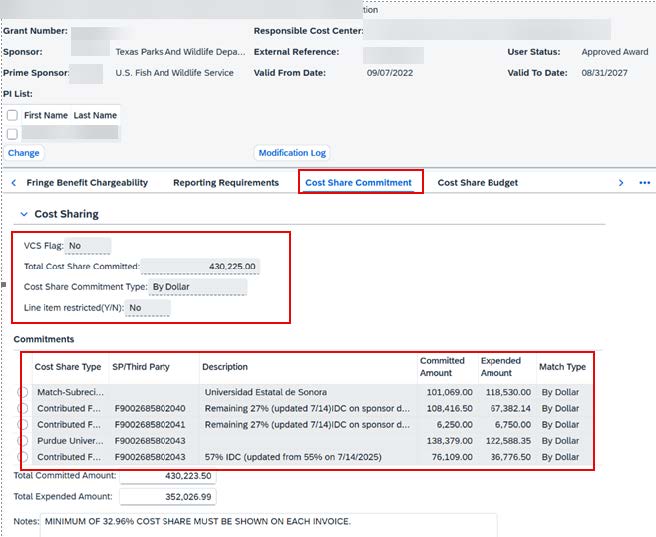Switch to the Reporting Requirements tab
This screenshot has width=656, height=537.
pyautogui.click(x=226, y=183)
